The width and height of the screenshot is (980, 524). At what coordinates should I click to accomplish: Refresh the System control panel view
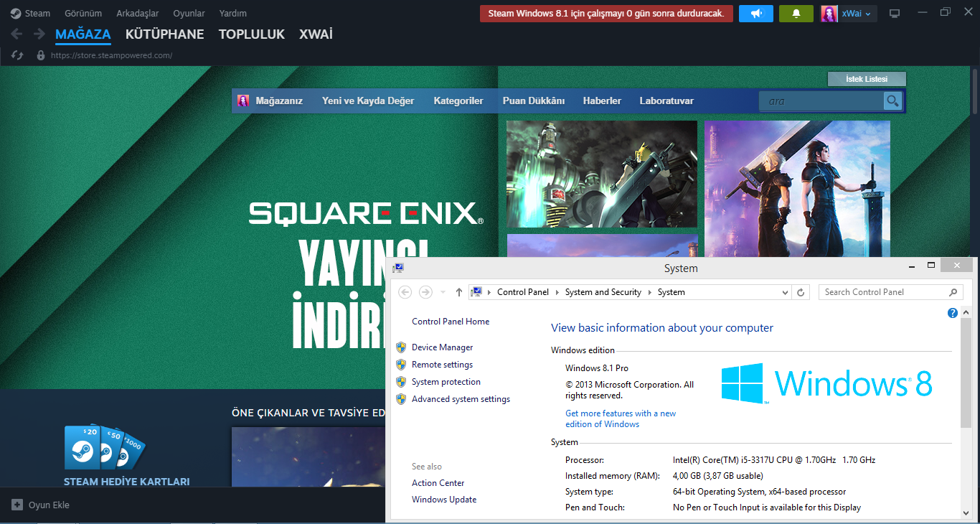(x=801, y=292)
